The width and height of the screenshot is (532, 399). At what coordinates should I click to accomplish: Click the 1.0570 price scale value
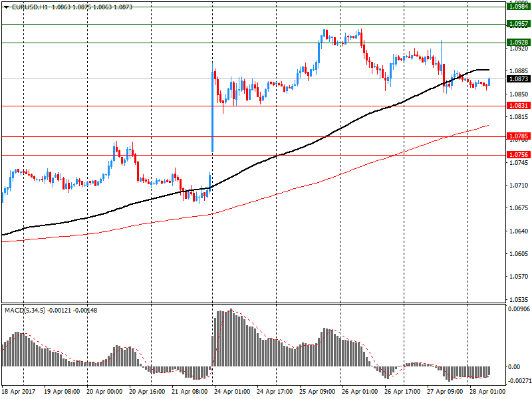pyautogui.click(x=519, y=277)
